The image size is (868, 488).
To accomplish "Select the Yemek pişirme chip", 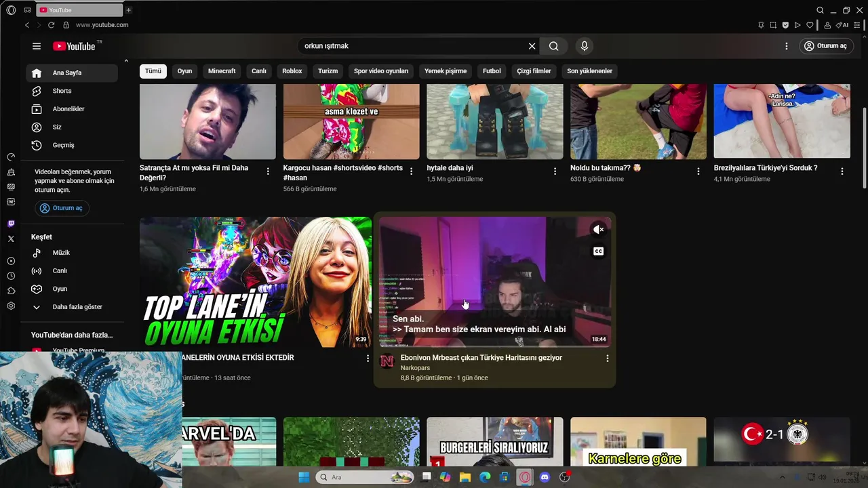I will 446,71.
